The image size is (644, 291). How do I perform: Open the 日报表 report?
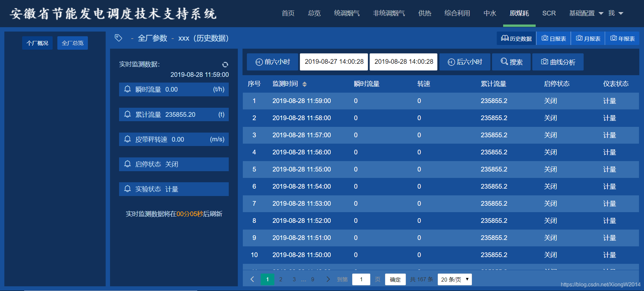click(554, 38)
